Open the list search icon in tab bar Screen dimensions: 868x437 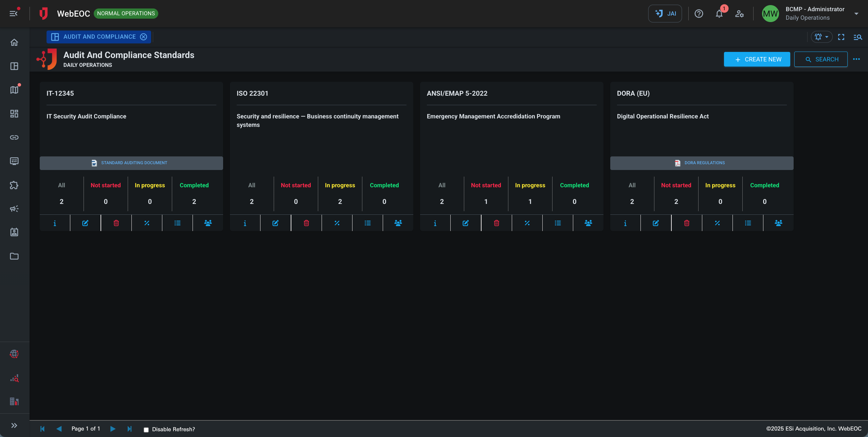(857, 37)
